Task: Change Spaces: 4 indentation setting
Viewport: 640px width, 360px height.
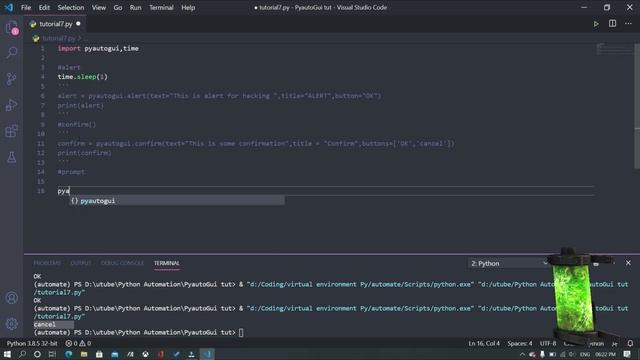Action: coord(520,343)
